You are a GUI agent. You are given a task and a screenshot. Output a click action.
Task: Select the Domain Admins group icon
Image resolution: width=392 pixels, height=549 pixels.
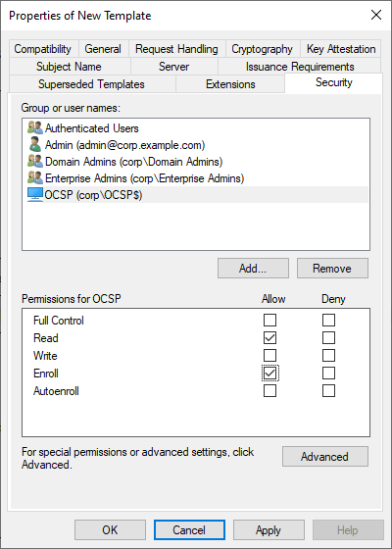point(35,162)
